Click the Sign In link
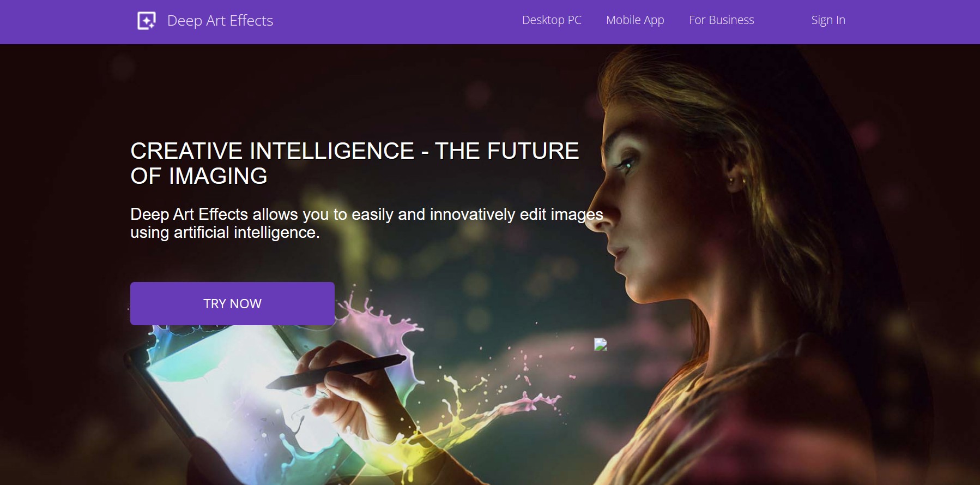 pos(828,20)
